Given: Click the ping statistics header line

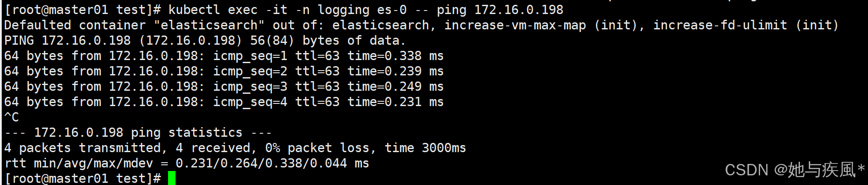Looking at the screenshot, I should tap(138, 132).
